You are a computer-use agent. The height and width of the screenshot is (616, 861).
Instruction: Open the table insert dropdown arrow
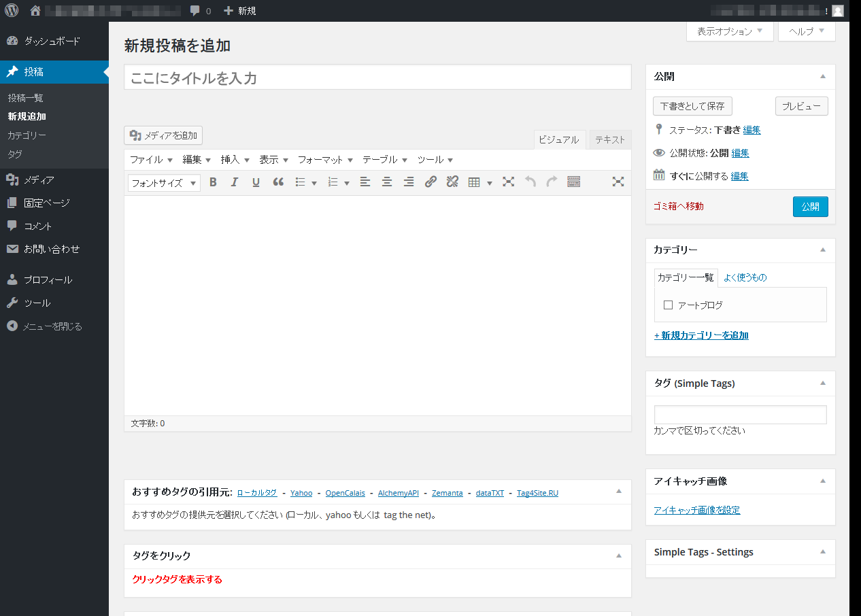click(x=490, y=183)
